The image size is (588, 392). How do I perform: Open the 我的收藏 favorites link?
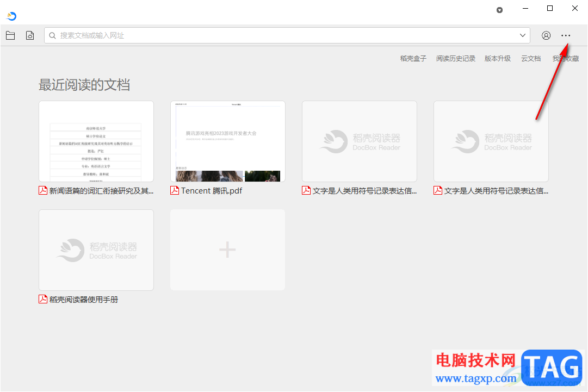566,59
